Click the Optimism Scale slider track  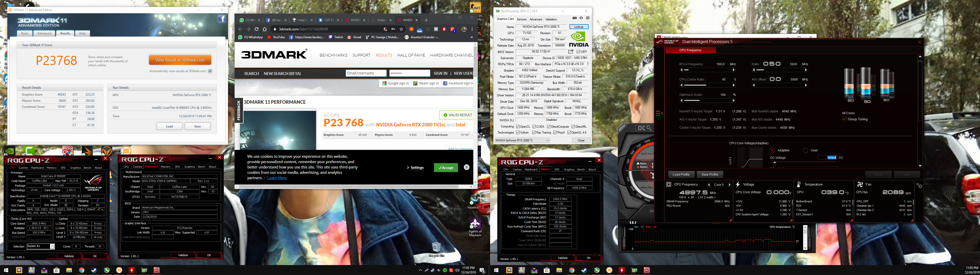707,101
